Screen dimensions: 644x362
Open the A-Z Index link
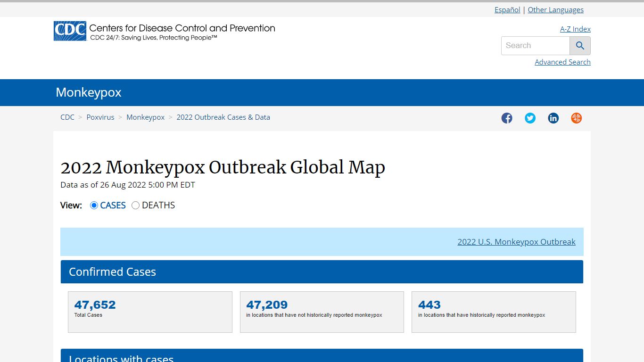point(575,29)
